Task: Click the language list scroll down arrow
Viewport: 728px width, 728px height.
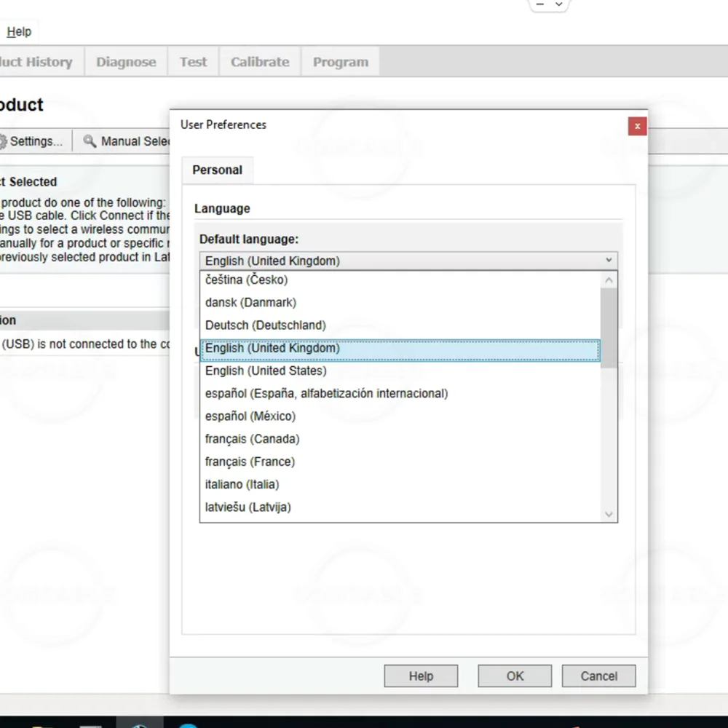Action: click(x=609, y=514)
